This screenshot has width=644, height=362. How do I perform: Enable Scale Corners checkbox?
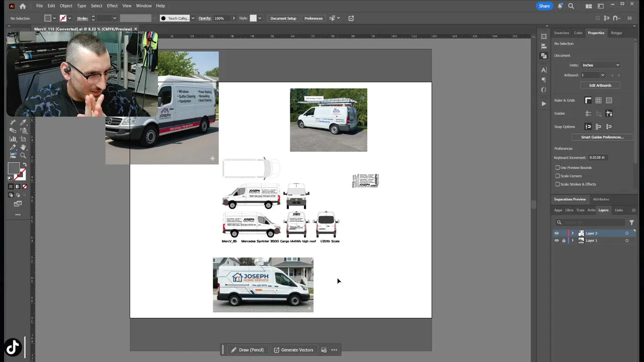tap(557, 176)
